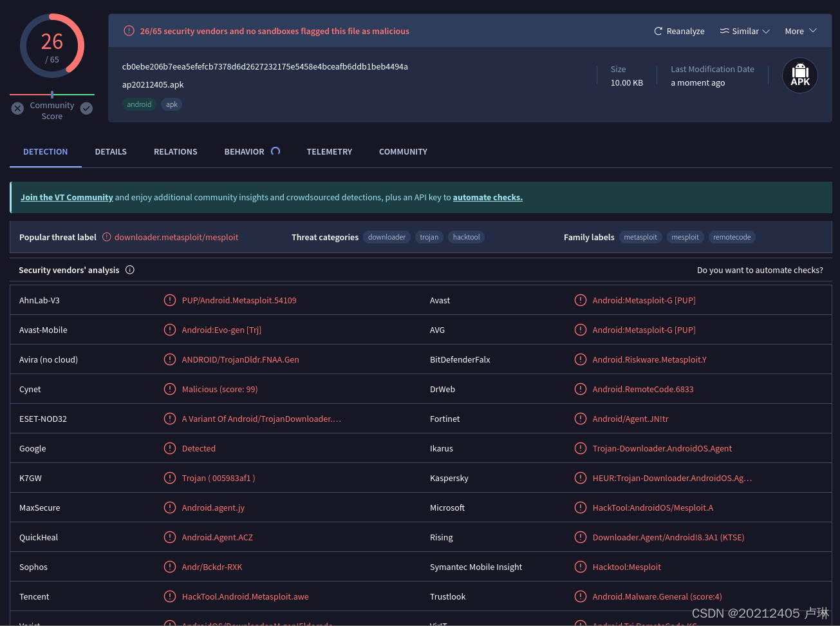Click the alert icon in Fortinet row
This screenshot has width=840, height=626.
pos(581,419)
